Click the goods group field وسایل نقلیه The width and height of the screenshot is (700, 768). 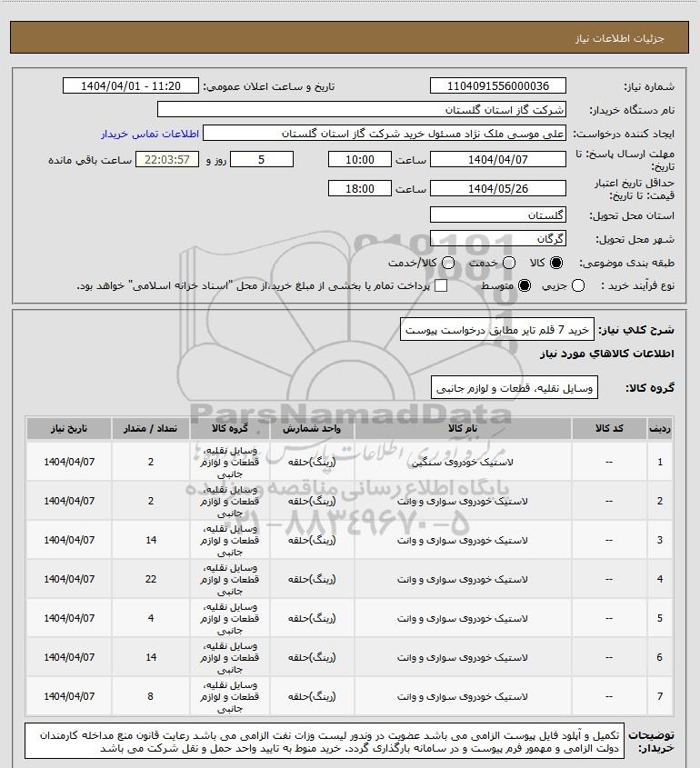(515, 388)
